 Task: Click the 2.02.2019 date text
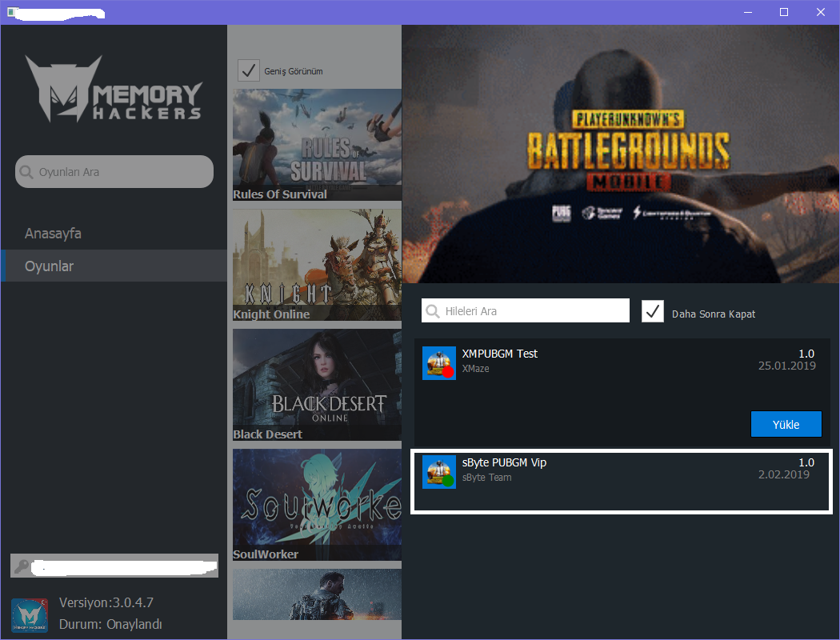784,474
